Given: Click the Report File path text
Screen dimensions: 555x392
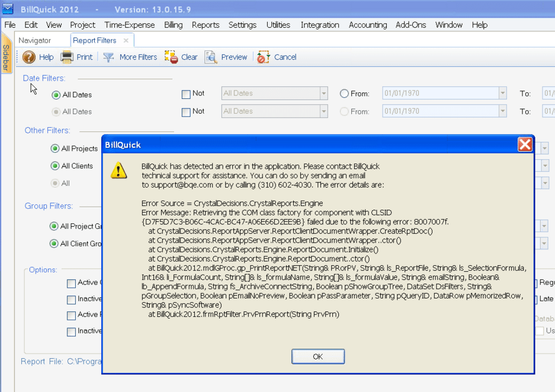Looking at the screenshot, I should coord(84,361).
